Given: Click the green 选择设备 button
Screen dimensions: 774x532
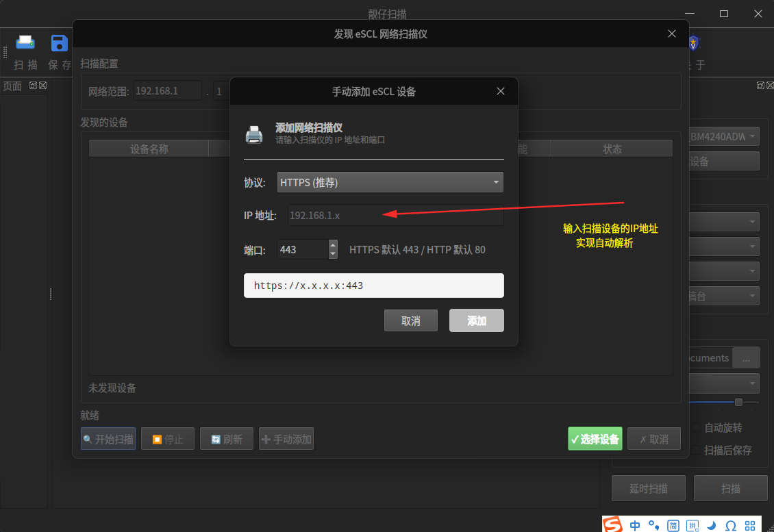Looking at the screenshot, I should (x=595, y=439).
